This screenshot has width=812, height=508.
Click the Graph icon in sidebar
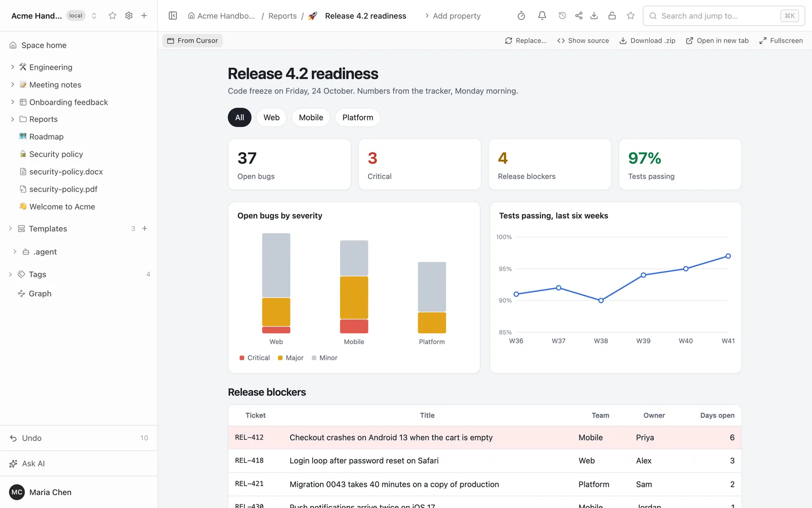[21, 294]
